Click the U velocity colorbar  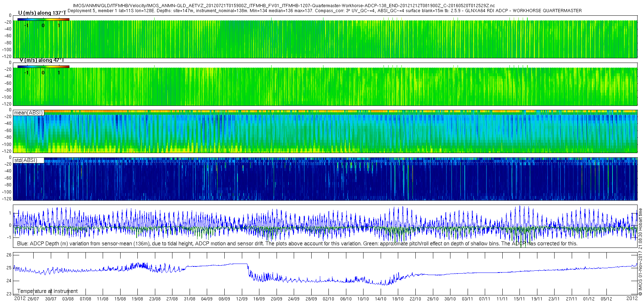(x=43, y=19)
